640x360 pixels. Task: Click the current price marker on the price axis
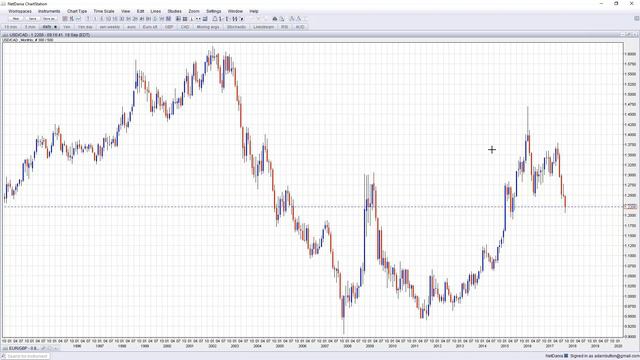pyautogui.click(x=631, y=207)
